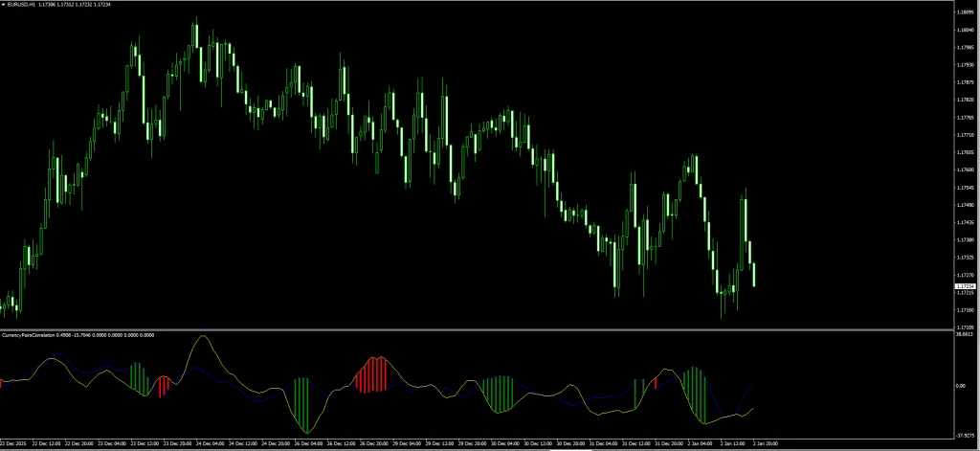This screenshot has width=980, height=451.
Task: Click the 24 Dec 12:00 time label
Action: point(243,443)
